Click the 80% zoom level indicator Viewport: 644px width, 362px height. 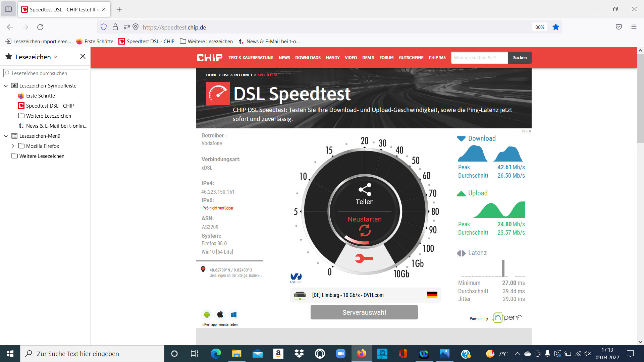pyautogui.click(x=539, y=27)
